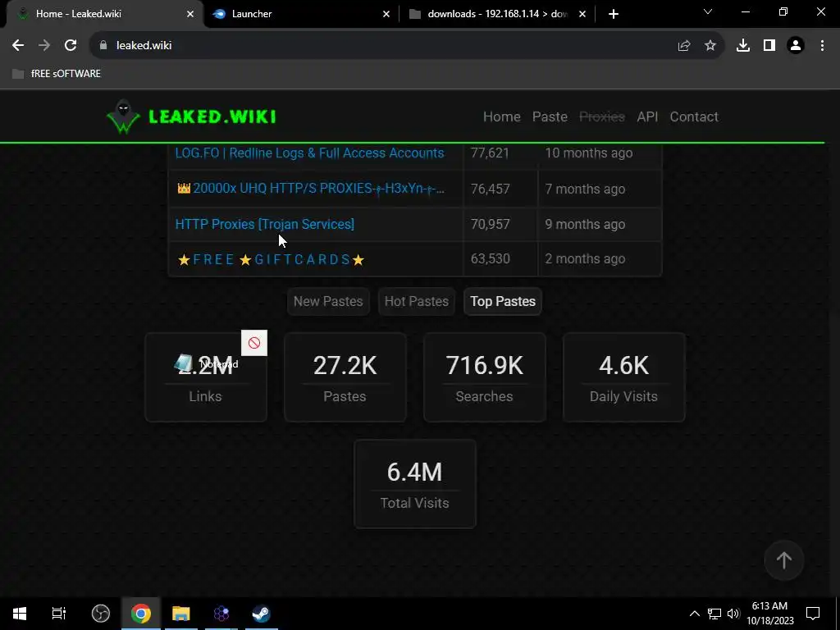Close the downloads tab
Screen dimensions: 840x630
(582, 14)
